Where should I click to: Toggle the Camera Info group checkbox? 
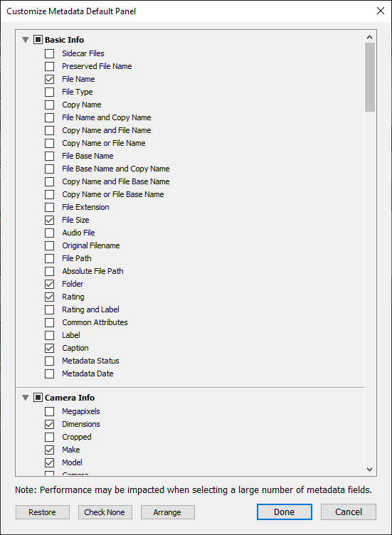click(38, 398)
